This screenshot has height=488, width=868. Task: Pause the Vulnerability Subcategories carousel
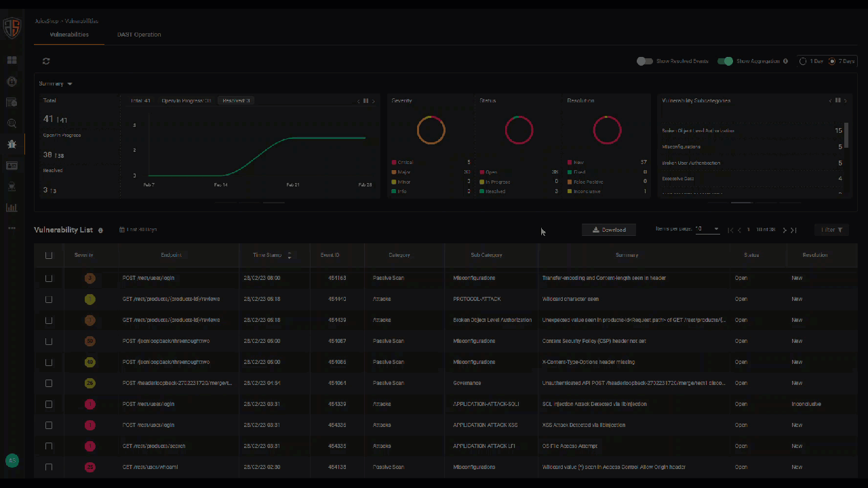point(837,100)
